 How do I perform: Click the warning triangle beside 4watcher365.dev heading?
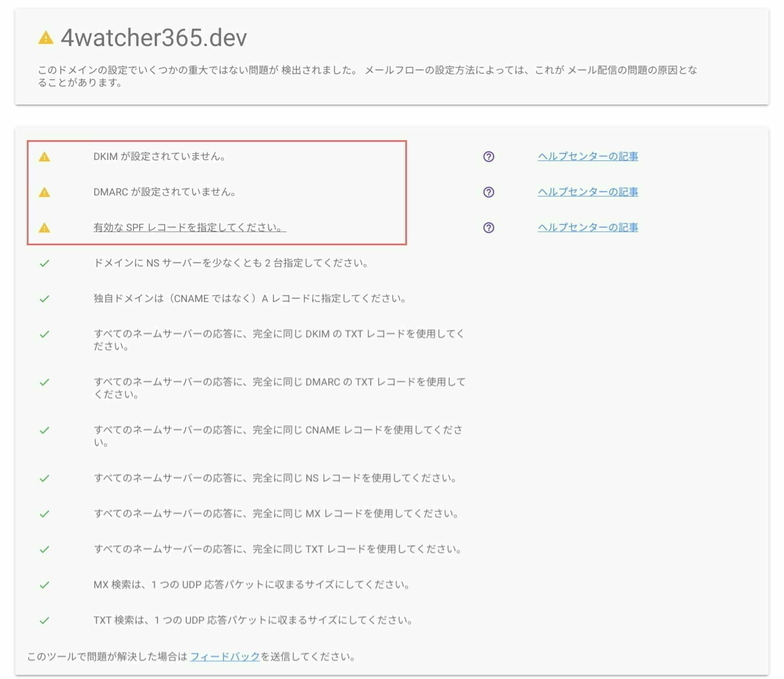pyautogui.click(x=46, y=38)
